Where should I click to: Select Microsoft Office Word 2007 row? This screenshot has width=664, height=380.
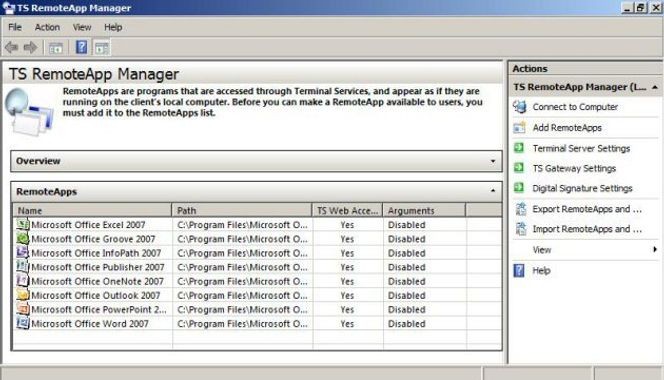257,324
